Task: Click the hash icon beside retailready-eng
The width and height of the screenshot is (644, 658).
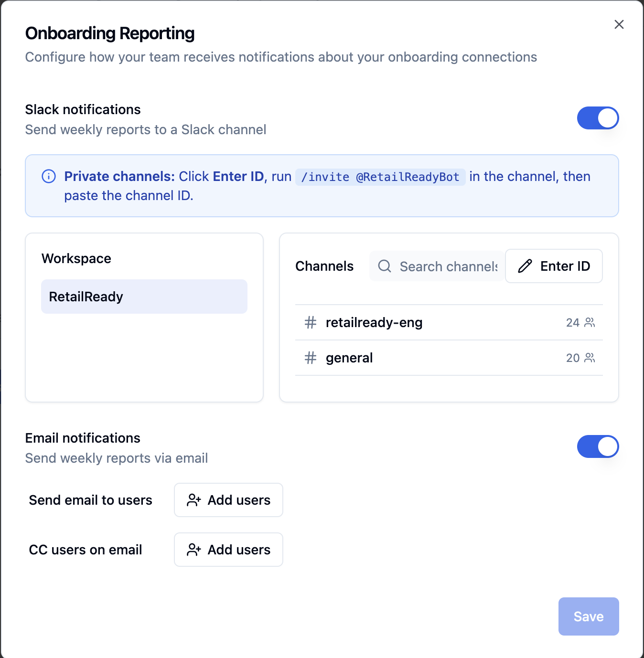Action: pos(311,322)
